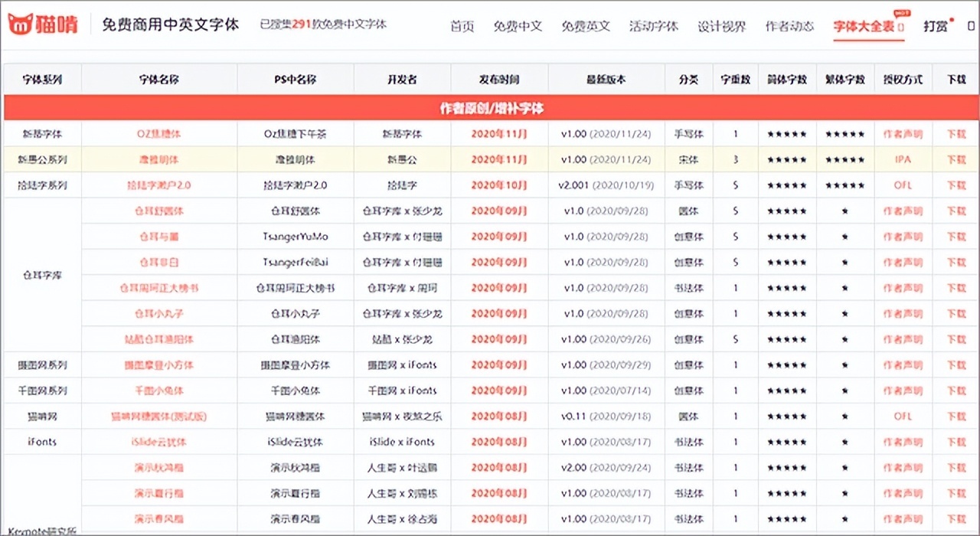The image size is (980, 536).
Task: Open the 首页 nav item
Action: 462,26
